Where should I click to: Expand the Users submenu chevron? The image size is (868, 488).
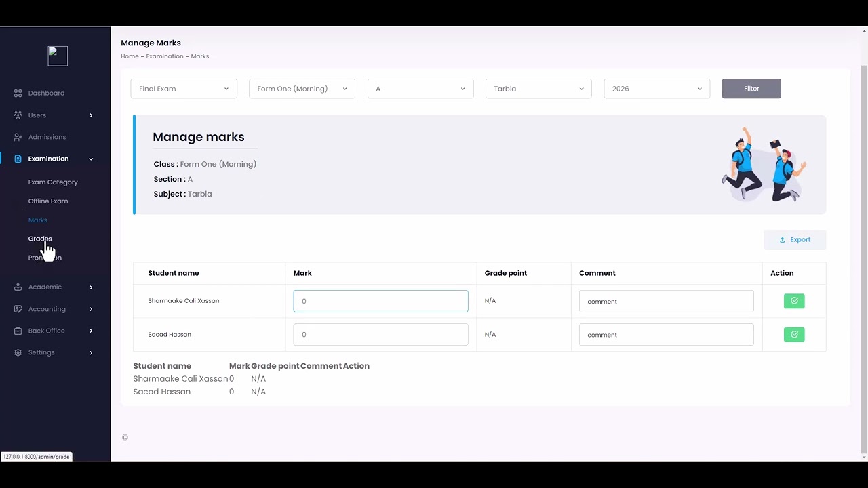(x=91, y=115)
